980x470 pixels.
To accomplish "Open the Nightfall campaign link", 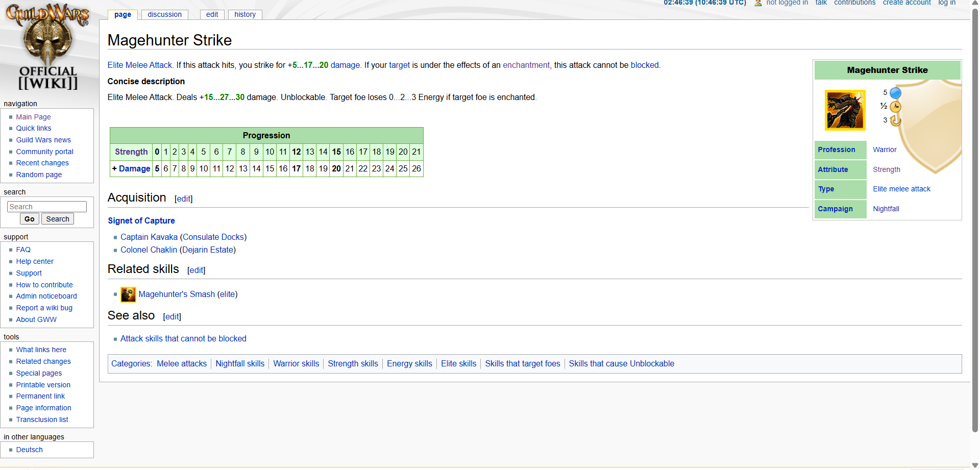I will click(886, 209).
